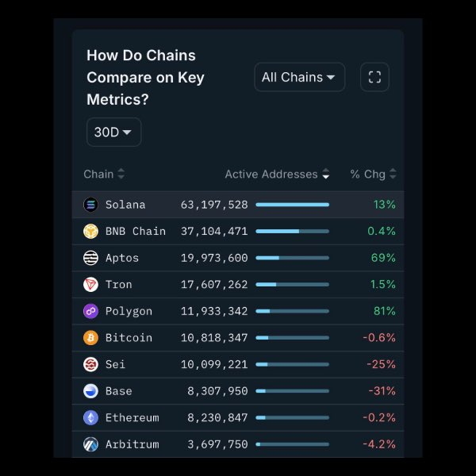The height and width of the screenshot is (476, 476).
Task: Select the Sei table row name
Action: pyautogui.click(x=115, y=364)
